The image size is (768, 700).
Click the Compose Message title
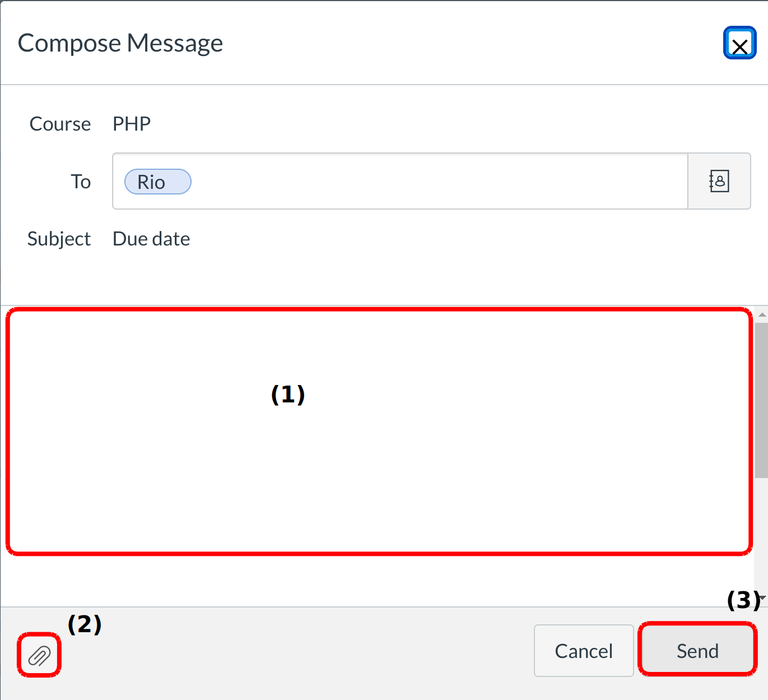coord(120,43)
